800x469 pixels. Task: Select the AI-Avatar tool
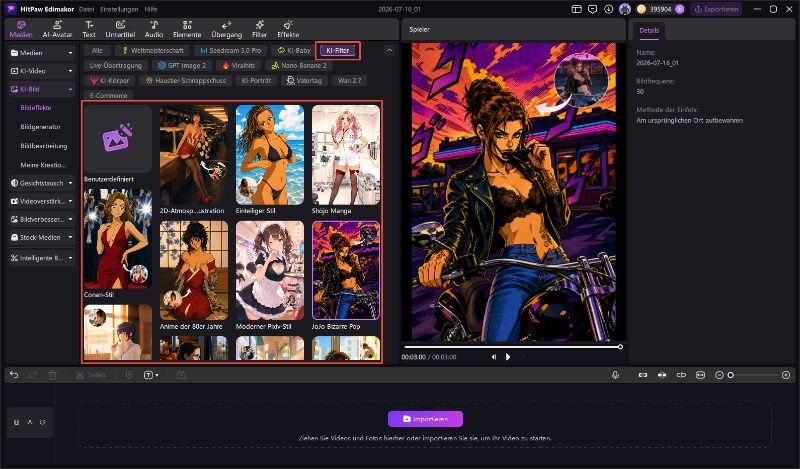coord(57,29)
